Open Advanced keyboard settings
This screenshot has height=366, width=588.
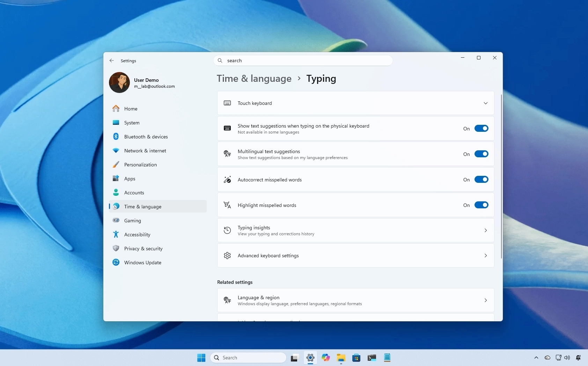pos(355,256)
